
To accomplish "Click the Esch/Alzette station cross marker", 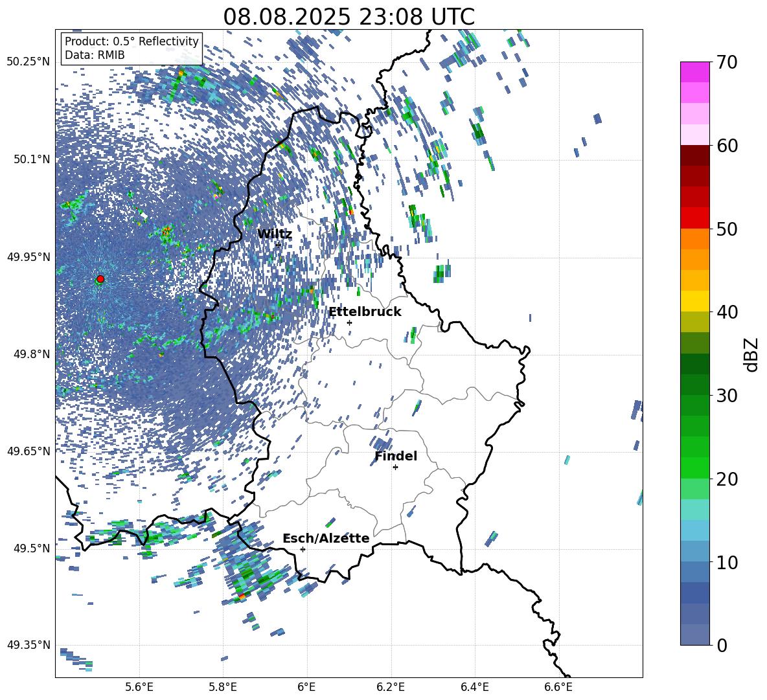I will 303,549.
